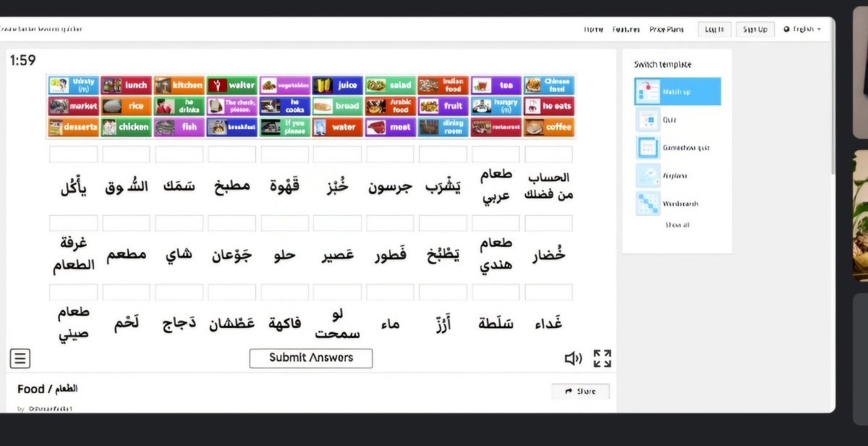Click the empty slot above مطعم
The width and height of the screenshot is (868, 446).
126,223
